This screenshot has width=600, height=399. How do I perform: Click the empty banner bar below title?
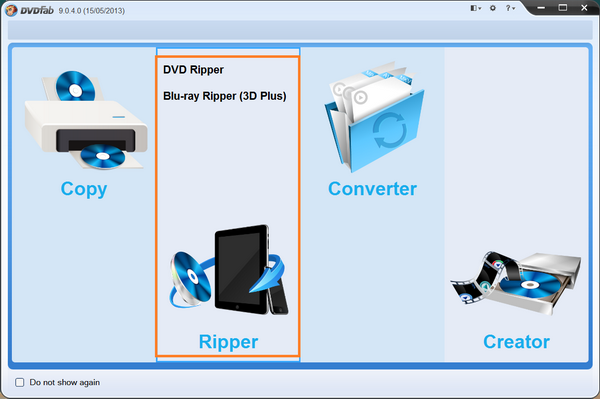tap(300, 30)
